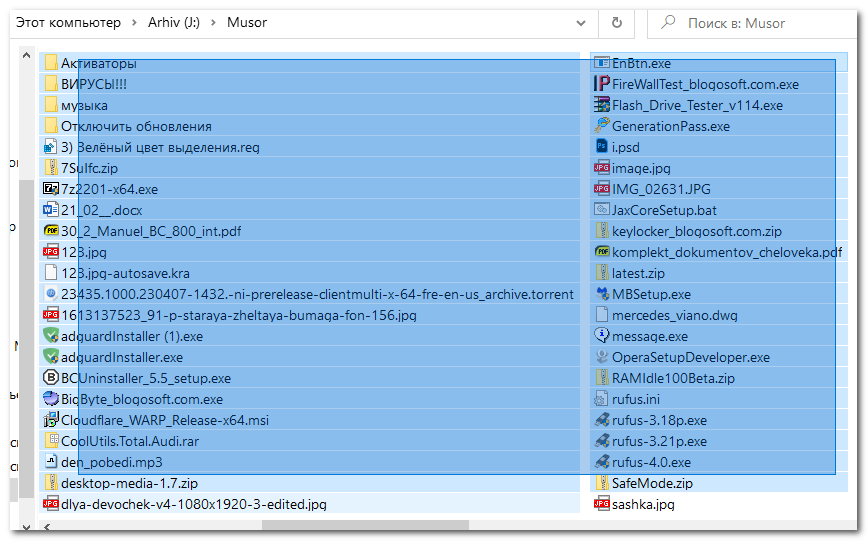868x541 pixels.
Task: Refresh the Musor folder view
Action: [x=617, y=23]
